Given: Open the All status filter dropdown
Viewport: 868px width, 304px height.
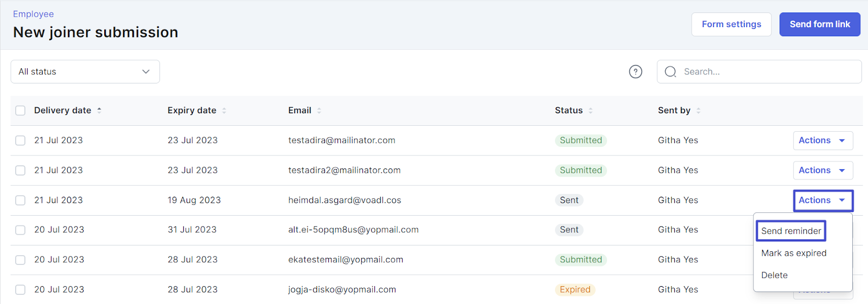Looking at the screenshot, I should pyautogui.click(x=85, y=72).
